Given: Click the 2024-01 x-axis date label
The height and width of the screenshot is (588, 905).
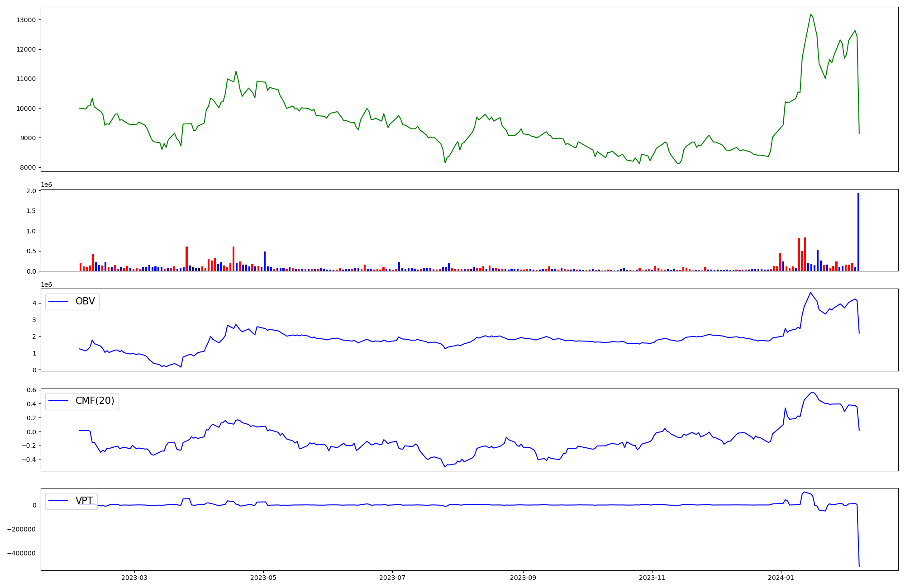Looking at the screenshot, I should tap(781, 578).
